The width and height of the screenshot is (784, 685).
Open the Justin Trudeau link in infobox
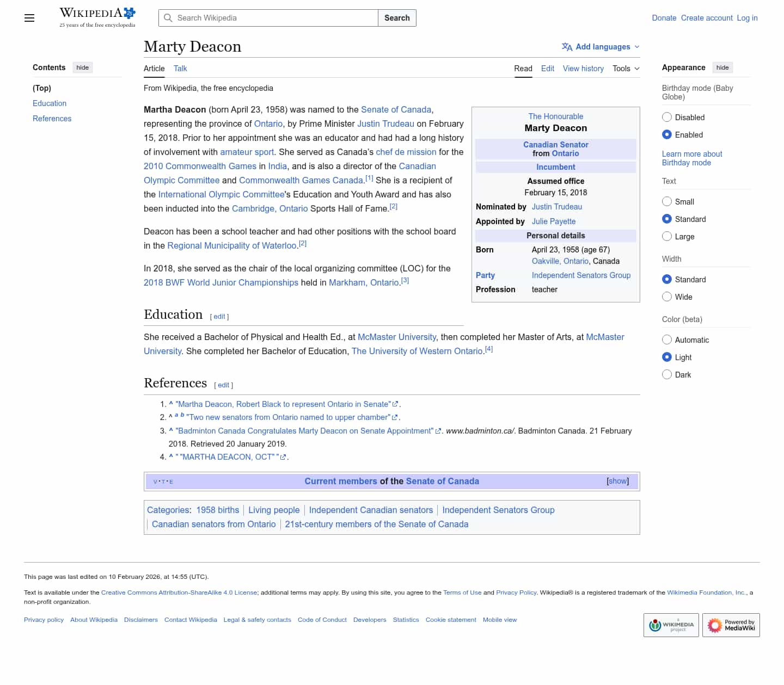coord(556,207)
